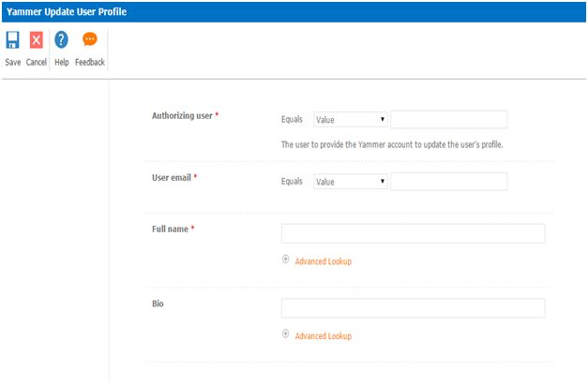
Task: Click the plus icon under Bio
Action: point(286,334)
